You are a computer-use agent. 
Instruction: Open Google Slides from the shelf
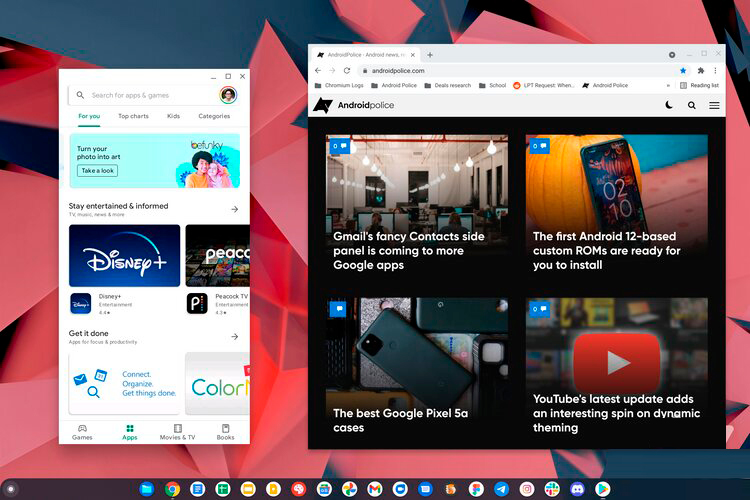click(x=248, y=489)
